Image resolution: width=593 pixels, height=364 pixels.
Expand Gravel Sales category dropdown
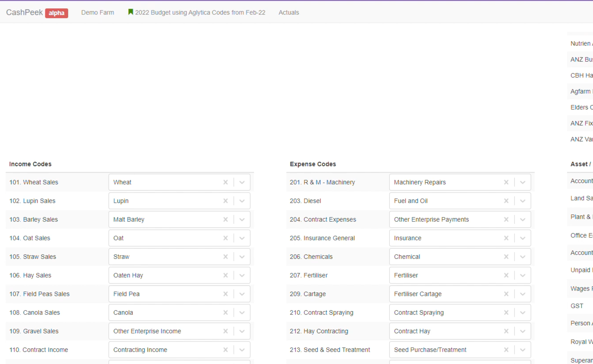242,331
